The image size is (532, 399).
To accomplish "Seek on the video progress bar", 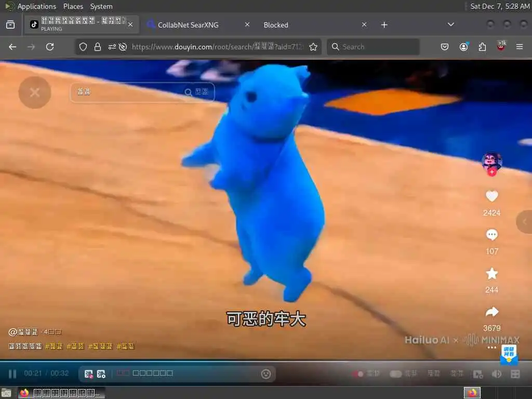I will coord(266,361).
